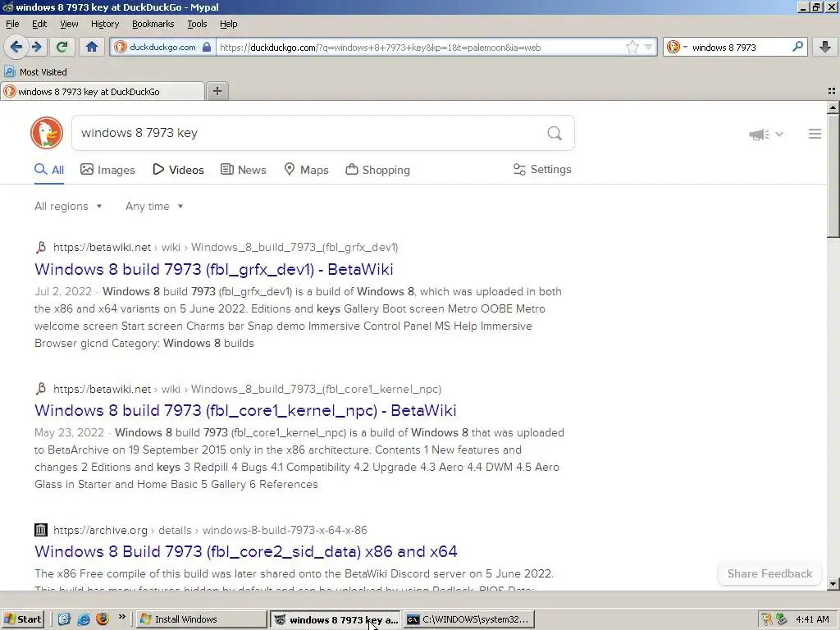Click the magnifier in the browser search box
This screenshot has height=630, width=840.
tap(797, 47)
